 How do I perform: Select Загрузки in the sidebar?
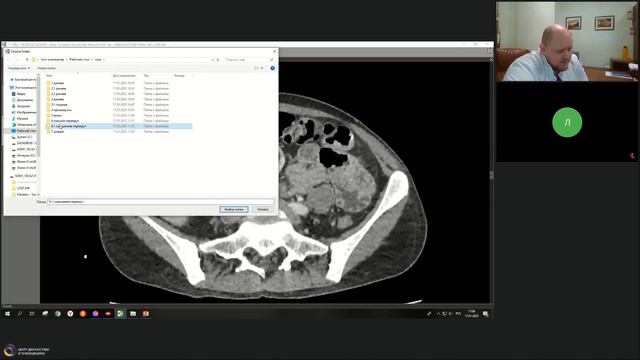pyautogui.click(x=21, y=106)
